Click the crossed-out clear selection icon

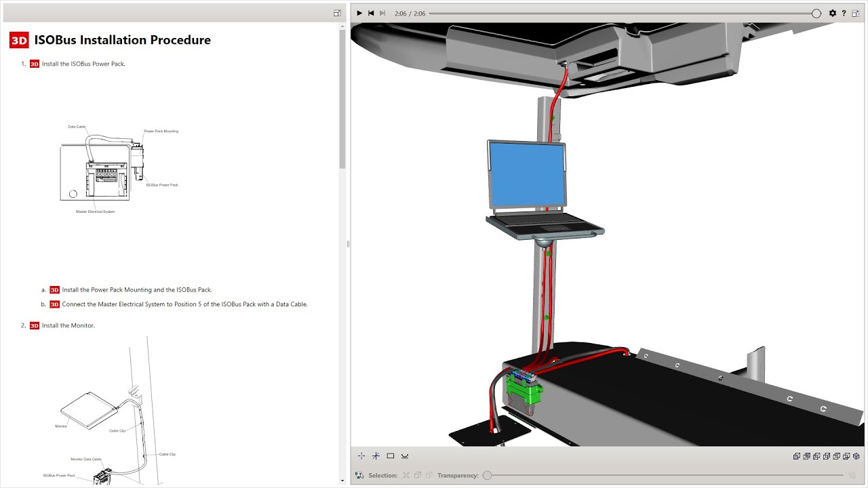(406, 475)
